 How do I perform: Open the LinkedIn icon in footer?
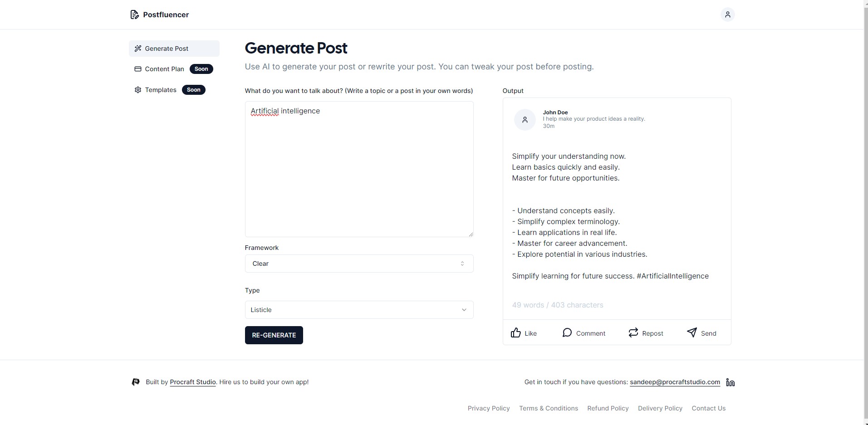(x=730, y=382)
